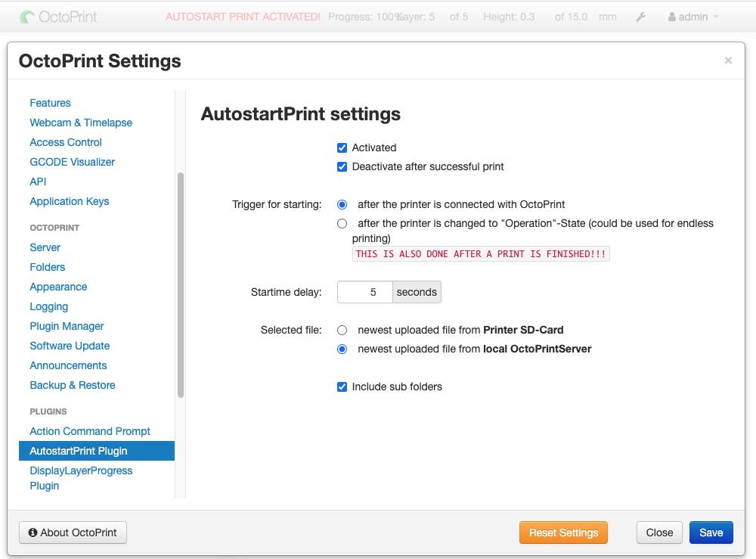This screenshot has width=756, height=559.
Task: Click the AUTOSTART PRINT ACTIVATED! status text
Action: tap(243, 17)
